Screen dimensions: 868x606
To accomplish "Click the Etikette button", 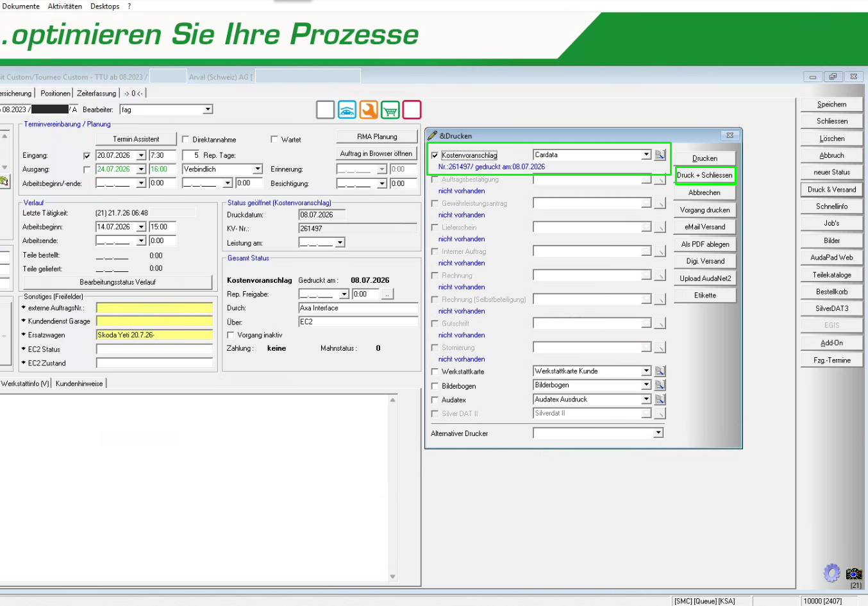I will tap(705, 296).
